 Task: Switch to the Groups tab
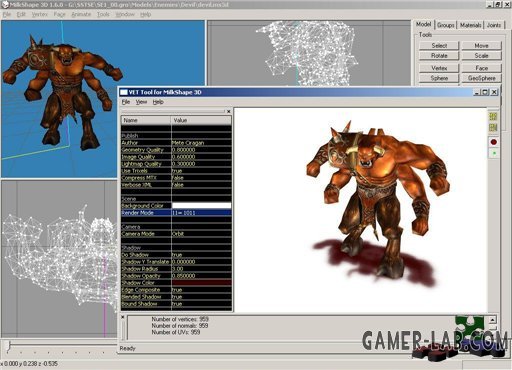click(x=445, y=25)
